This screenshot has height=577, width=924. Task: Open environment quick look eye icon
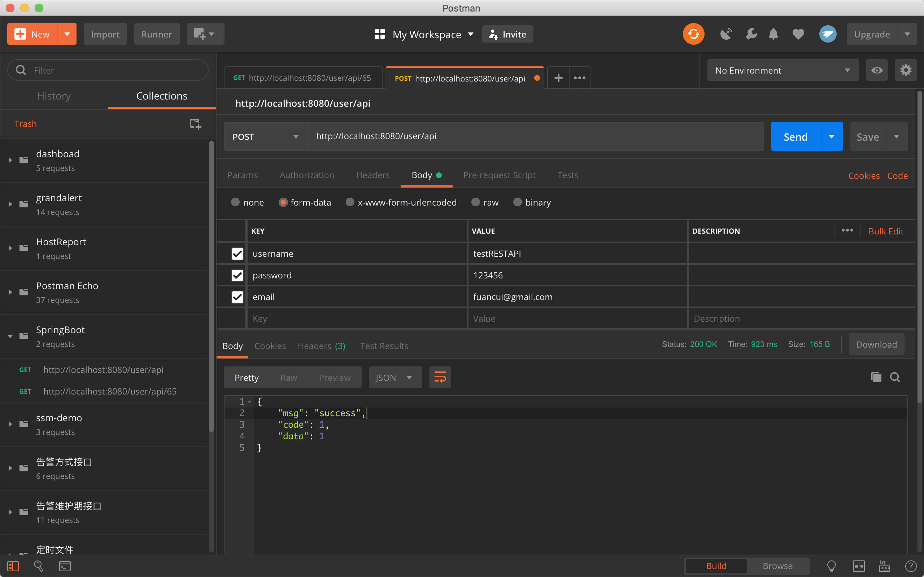point(877,70)
